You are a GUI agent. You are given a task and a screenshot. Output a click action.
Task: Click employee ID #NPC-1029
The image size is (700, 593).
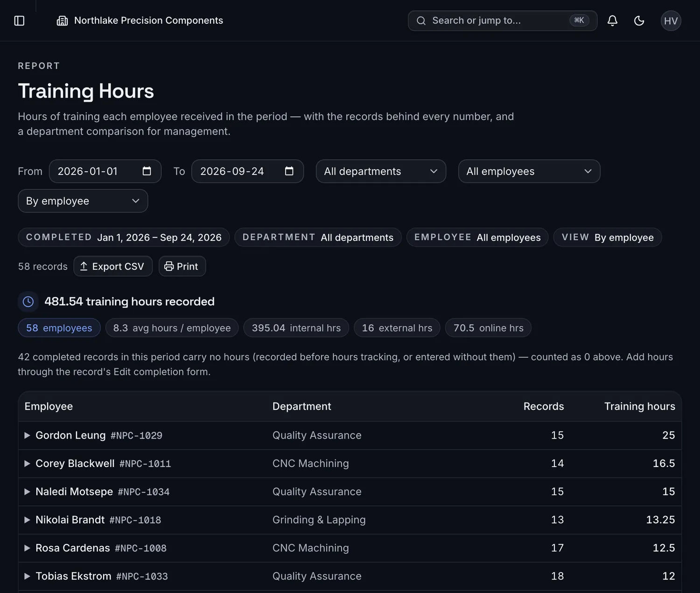pyautogui.click(x=136, y=436)
